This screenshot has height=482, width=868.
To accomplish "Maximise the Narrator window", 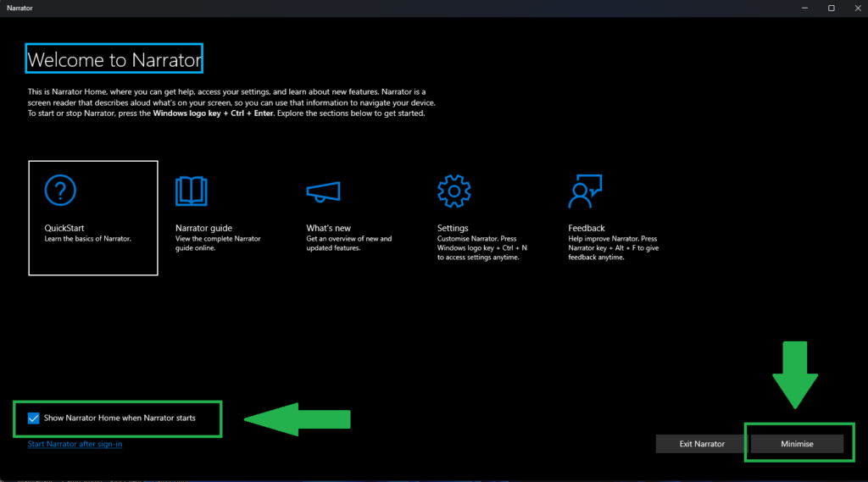I will (832, 8).
